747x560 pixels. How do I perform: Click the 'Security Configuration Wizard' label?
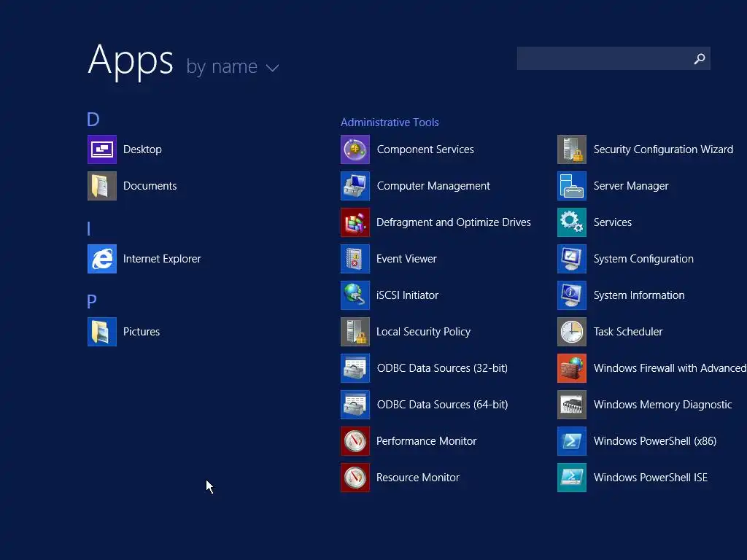tap(663, 149)
